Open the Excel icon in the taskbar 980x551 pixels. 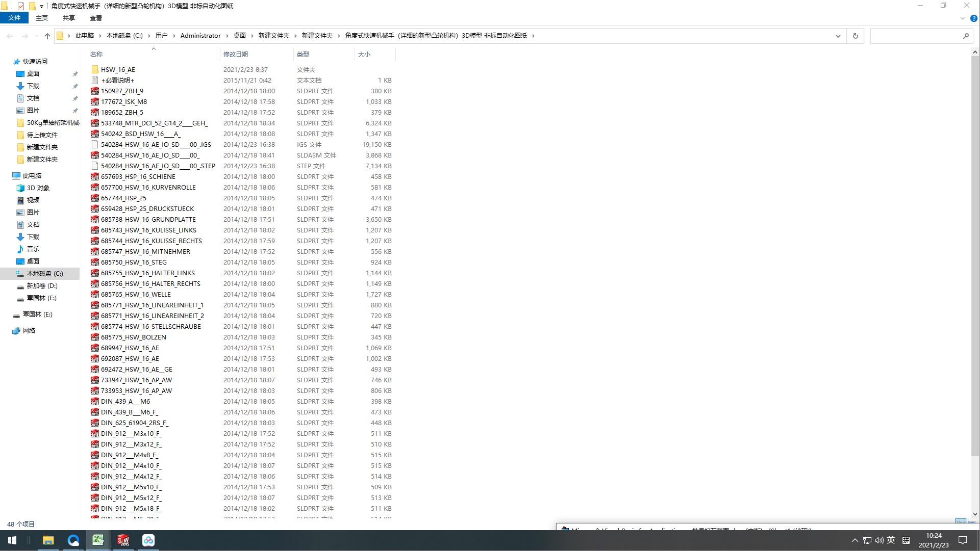pos(98,540)
